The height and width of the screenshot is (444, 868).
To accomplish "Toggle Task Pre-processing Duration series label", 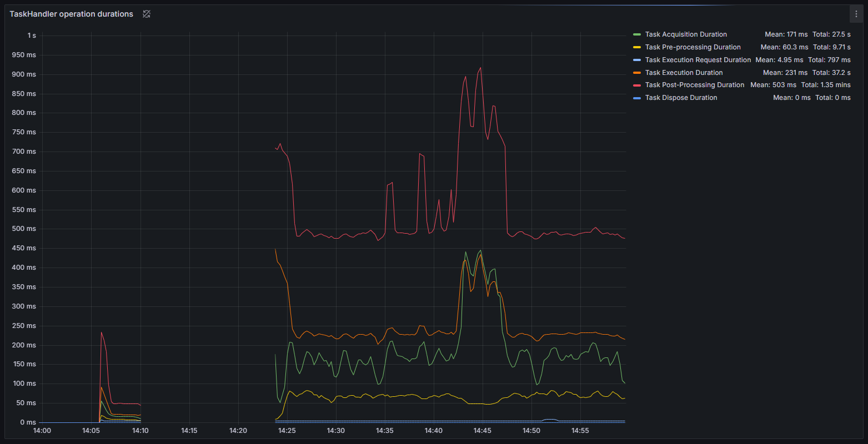I will pos(693,47).
